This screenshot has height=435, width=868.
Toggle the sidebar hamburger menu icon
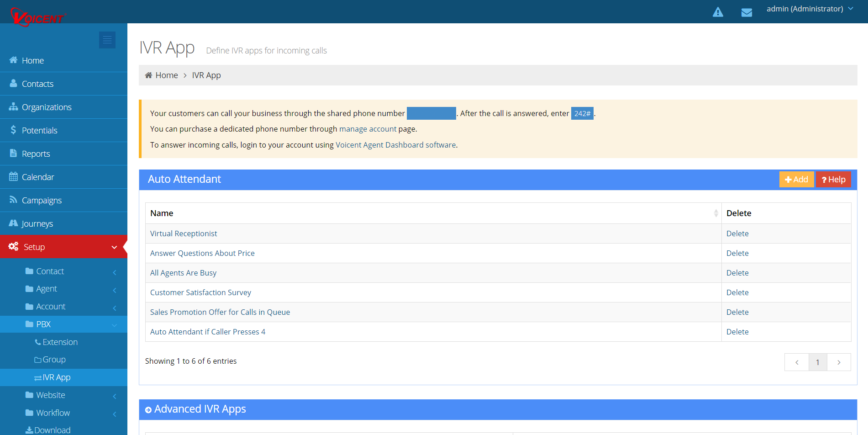click(107, 40)
